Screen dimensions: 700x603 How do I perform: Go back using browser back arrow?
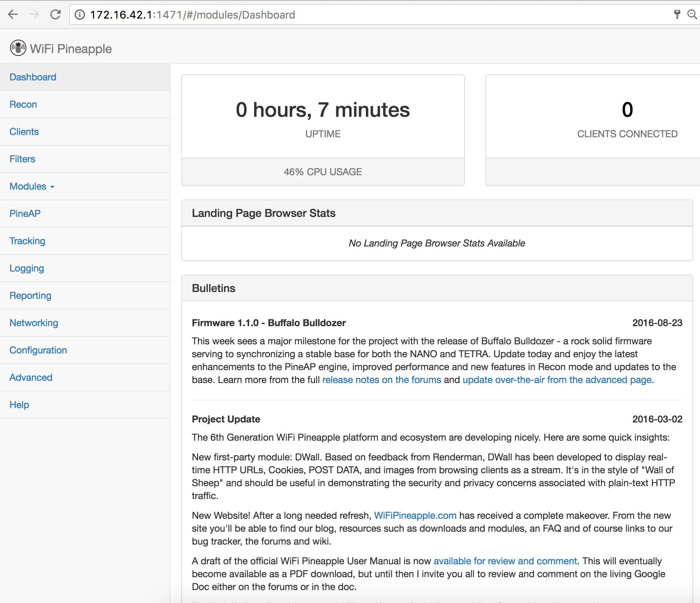13,15
